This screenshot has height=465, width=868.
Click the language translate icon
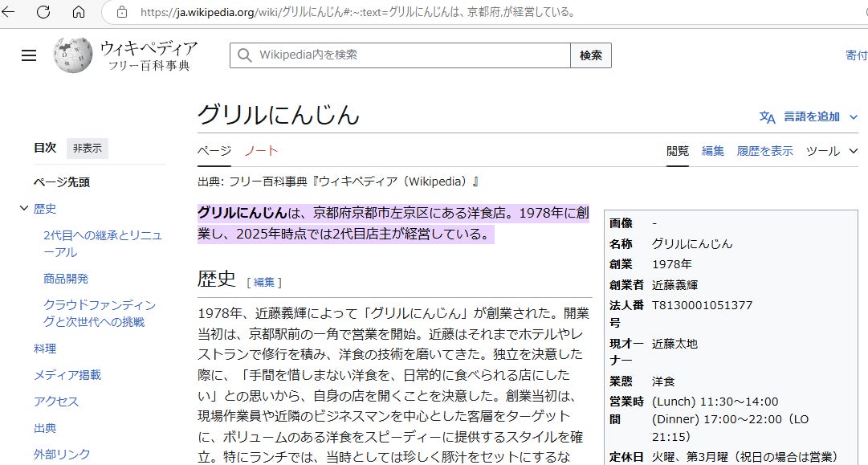coord(767,117)
